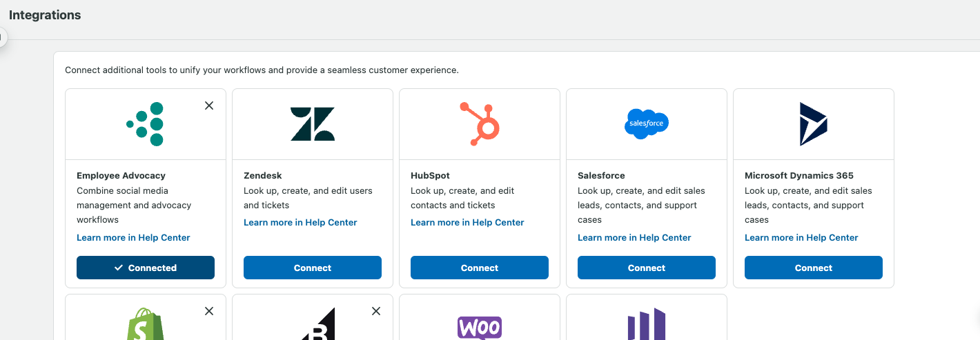Connect the Salesforce integration
Viewport: 980px width, 340px height.
(647, 268)
